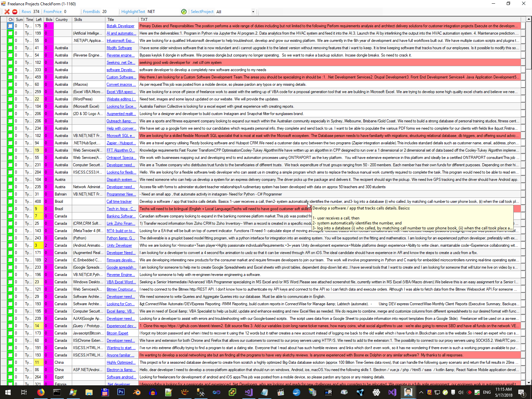Select the Egypt country cell
532x399 pixels.
click(63, 377)
